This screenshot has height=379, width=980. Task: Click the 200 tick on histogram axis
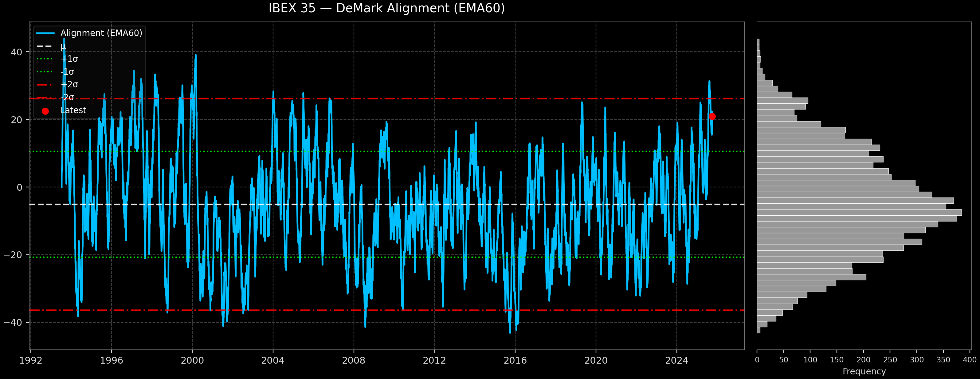[863, 360]
